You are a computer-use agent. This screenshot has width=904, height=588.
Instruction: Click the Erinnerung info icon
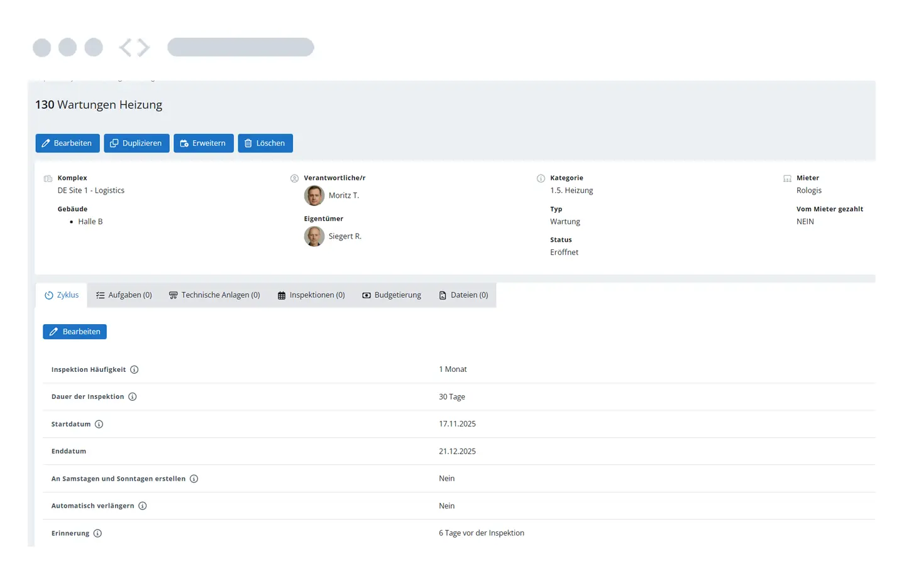[97, 533]
